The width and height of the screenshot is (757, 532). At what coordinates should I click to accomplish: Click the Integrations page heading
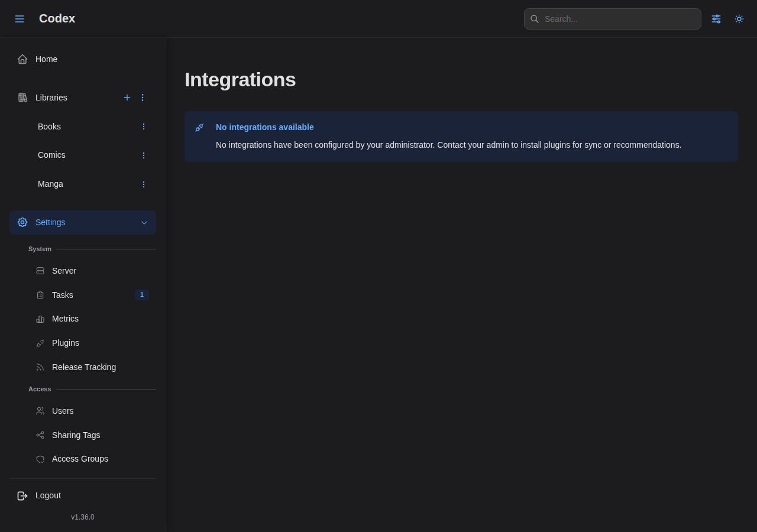[240, 79]
